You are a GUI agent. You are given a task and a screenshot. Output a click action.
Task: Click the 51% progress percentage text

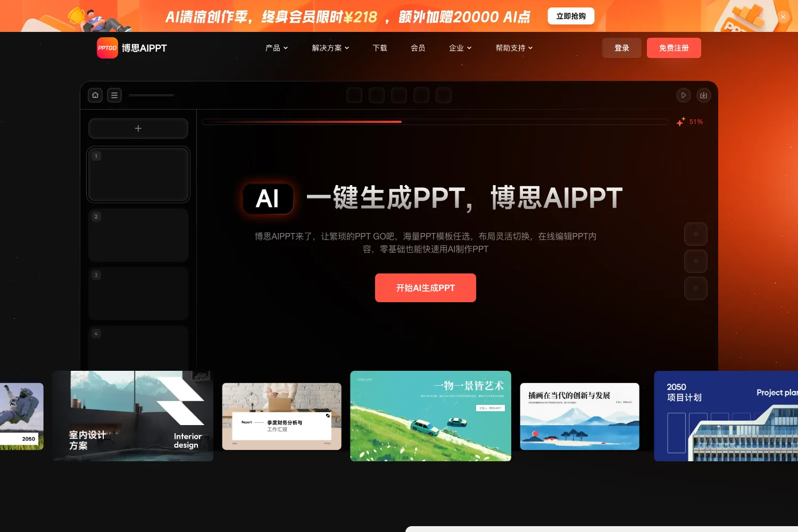696,122
